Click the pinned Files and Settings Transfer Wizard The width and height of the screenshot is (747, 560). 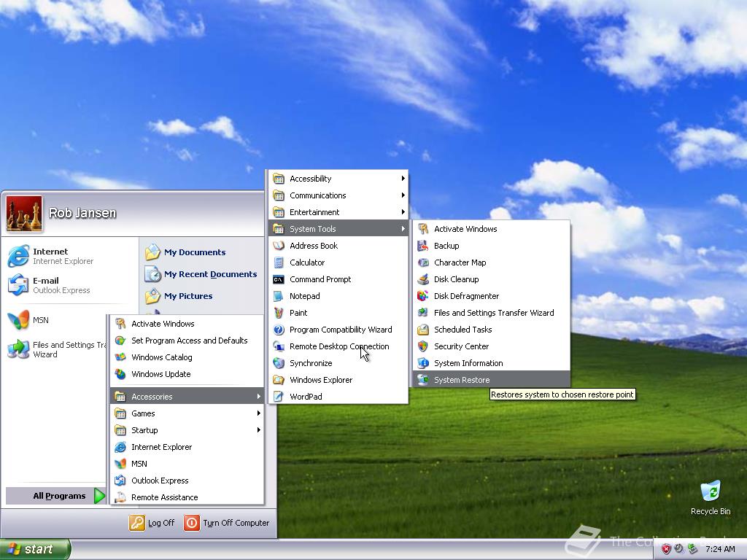click(x=56, y=349)
